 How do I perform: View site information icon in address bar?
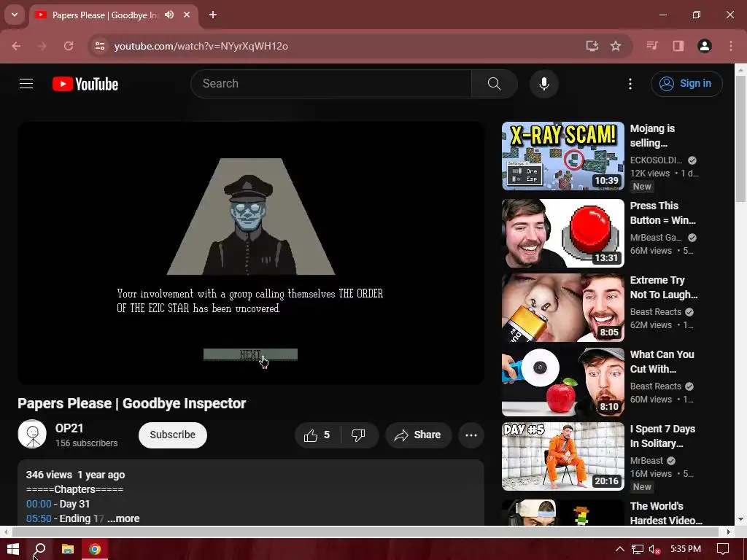click(99, 46)
